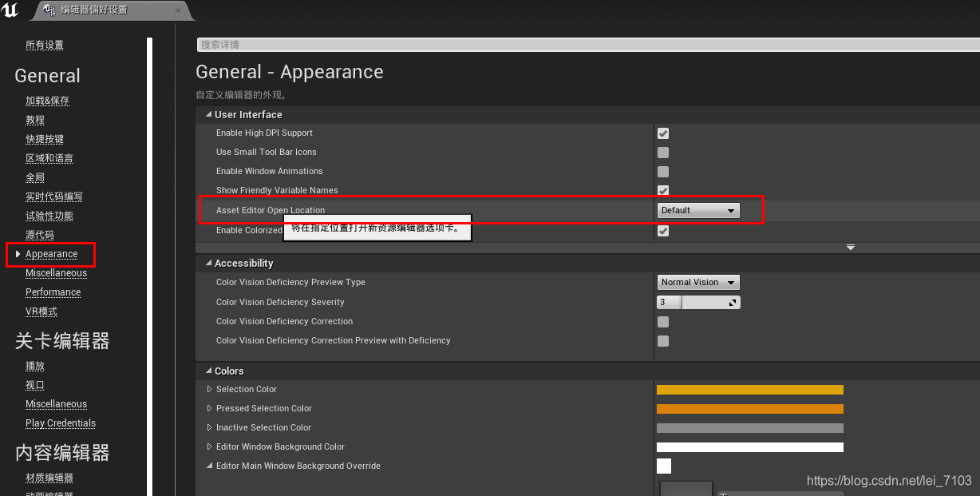Click the Pressed Selection Color swatch
The image size is (980, 496).
point(750,409)
